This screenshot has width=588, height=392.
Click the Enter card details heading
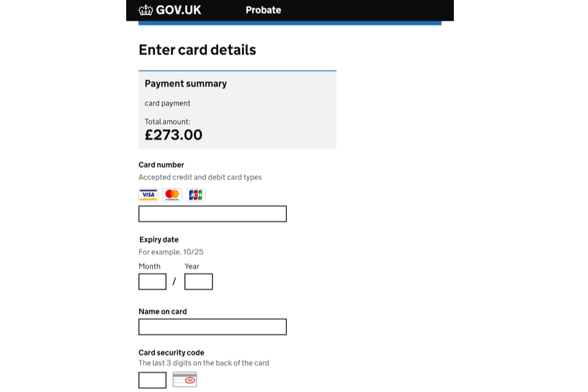click(197, 50)
